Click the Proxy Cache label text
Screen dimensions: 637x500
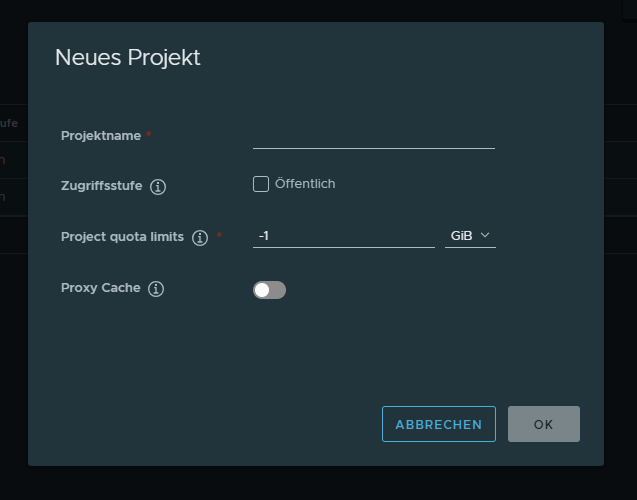[x=101, y=289]
